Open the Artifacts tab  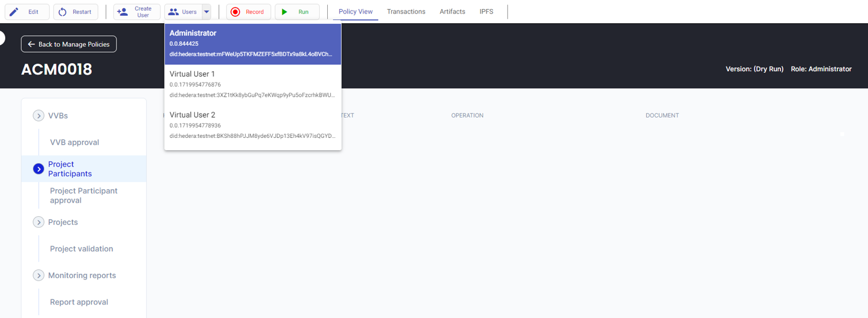452,11
